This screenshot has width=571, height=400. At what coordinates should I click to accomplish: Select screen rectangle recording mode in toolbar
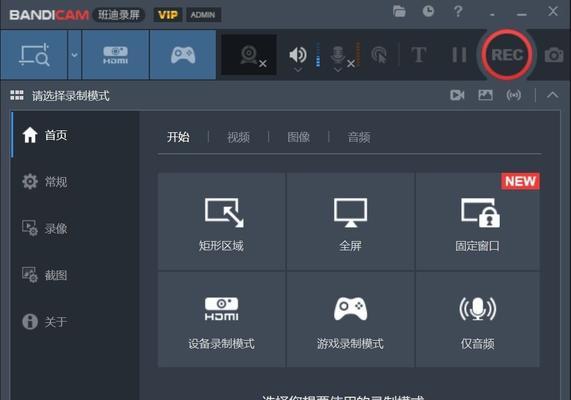(x=34, y=55)
